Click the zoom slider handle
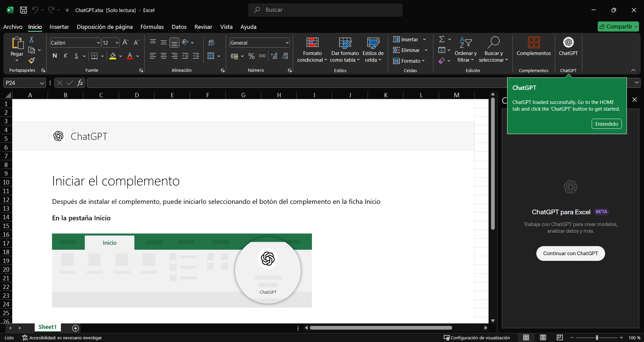Image resolution: width=644 pixels, height=342 pixels. click(597, 338)
